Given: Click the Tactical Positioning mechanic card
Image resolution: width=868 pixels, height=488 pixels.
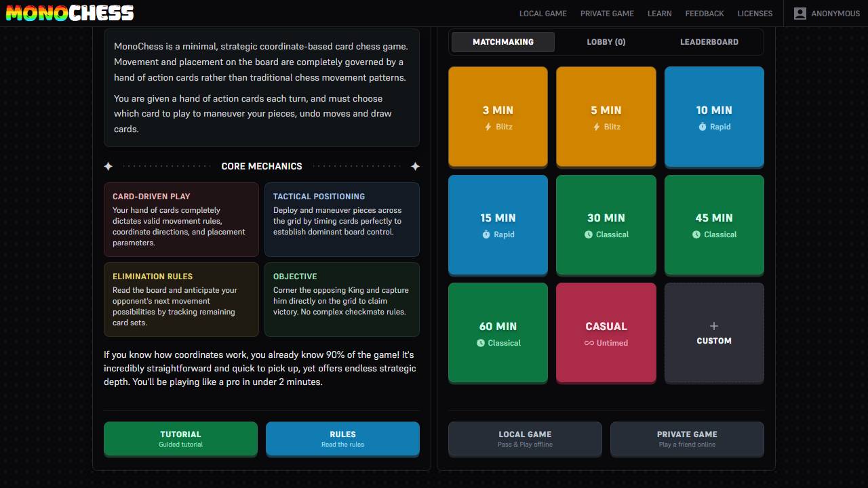Looking at the screenshot, I should (x=342, y=220).
